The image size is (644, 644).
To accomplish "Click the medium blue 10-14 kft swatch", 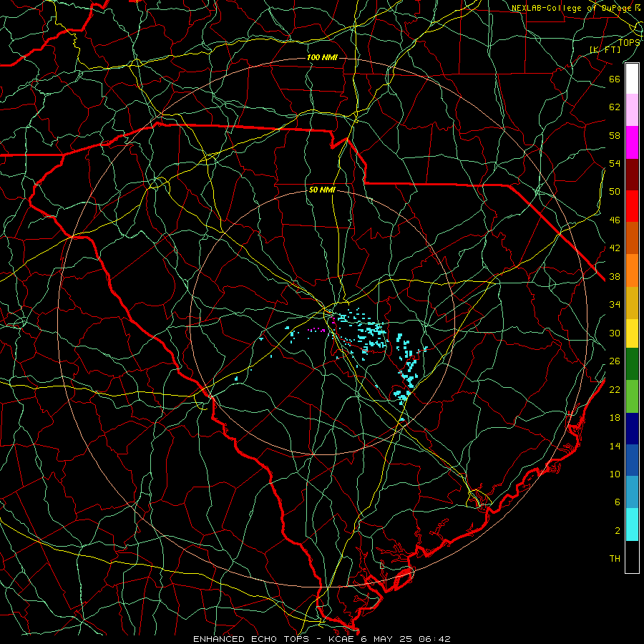I will pyautogui.click(x=632, y=460).
